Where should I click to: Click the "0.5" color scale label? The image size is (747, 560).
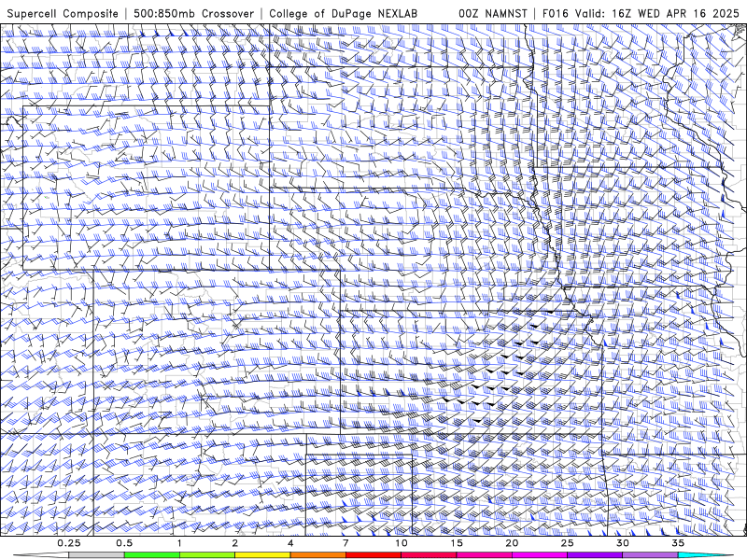coord(124,543)
